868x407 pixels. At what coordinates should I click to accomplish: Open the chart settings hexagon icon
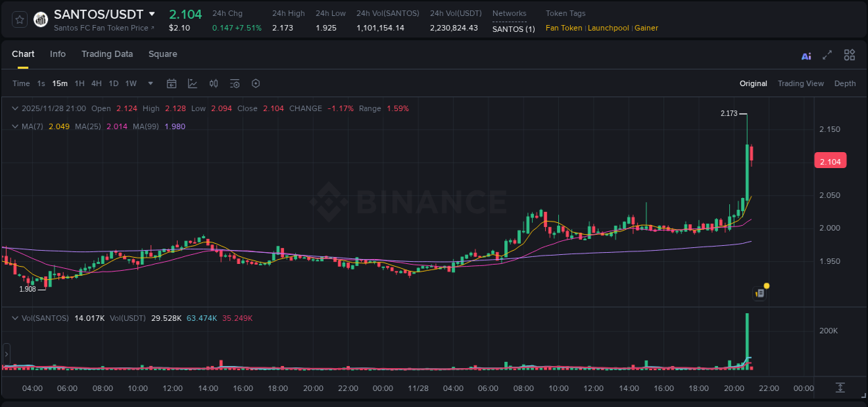click(x=256, y=83)
